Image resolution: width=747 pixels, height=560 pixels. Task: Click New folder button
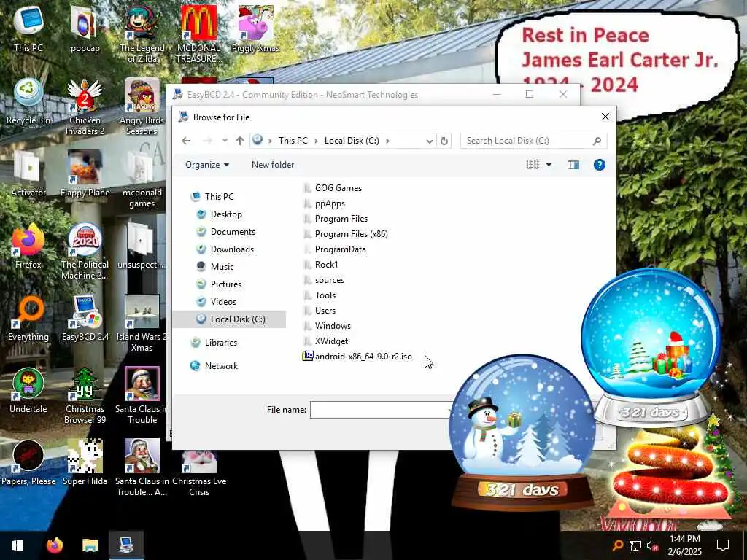pos(273,165)
